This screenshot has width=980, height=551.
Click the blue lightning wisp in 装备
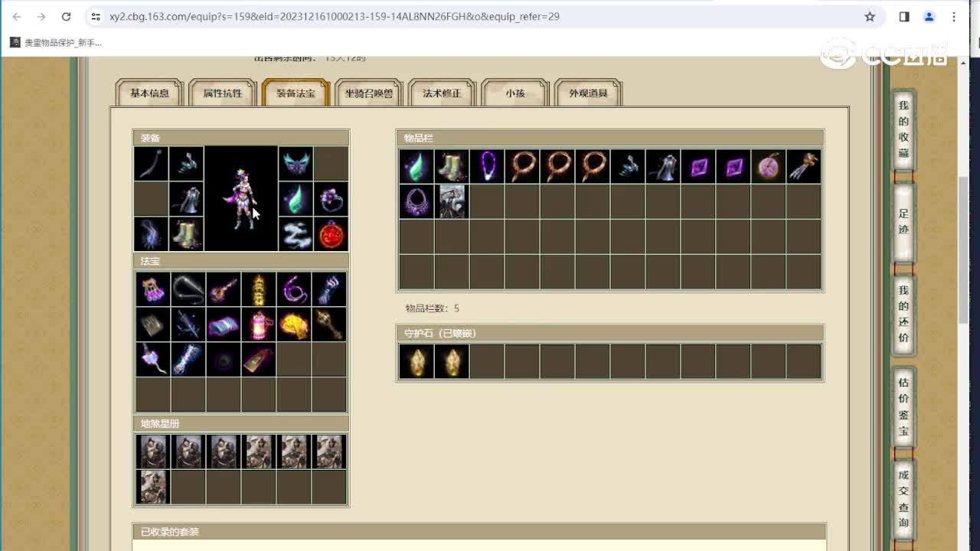(152, 234)
